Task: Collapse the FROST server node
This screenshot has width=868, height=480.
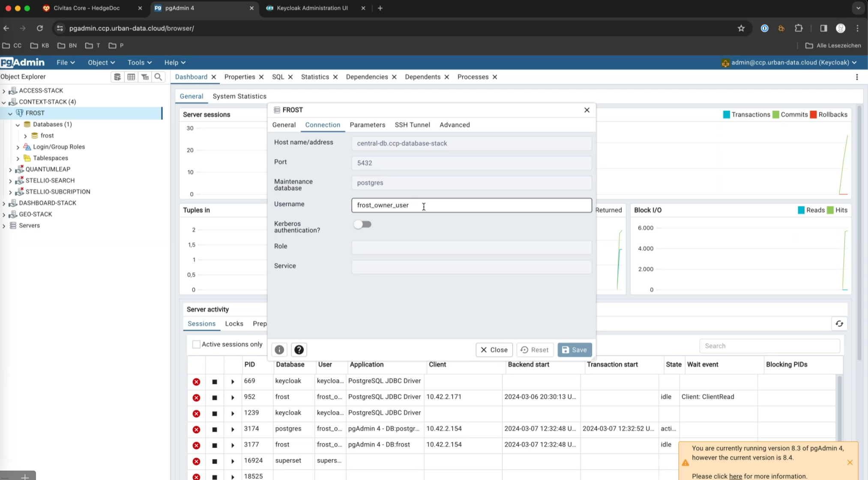Action: click(x=10, y=113)
